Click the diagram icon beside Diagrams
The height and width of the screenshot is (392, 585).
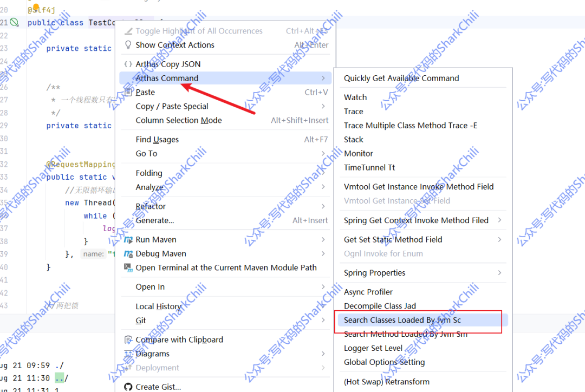[x=128, y=354]
